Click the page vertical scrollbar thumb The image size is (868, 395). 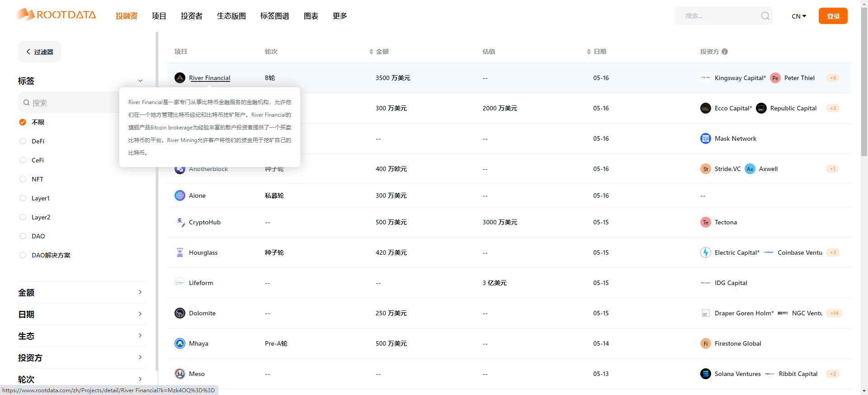point(864,81)
